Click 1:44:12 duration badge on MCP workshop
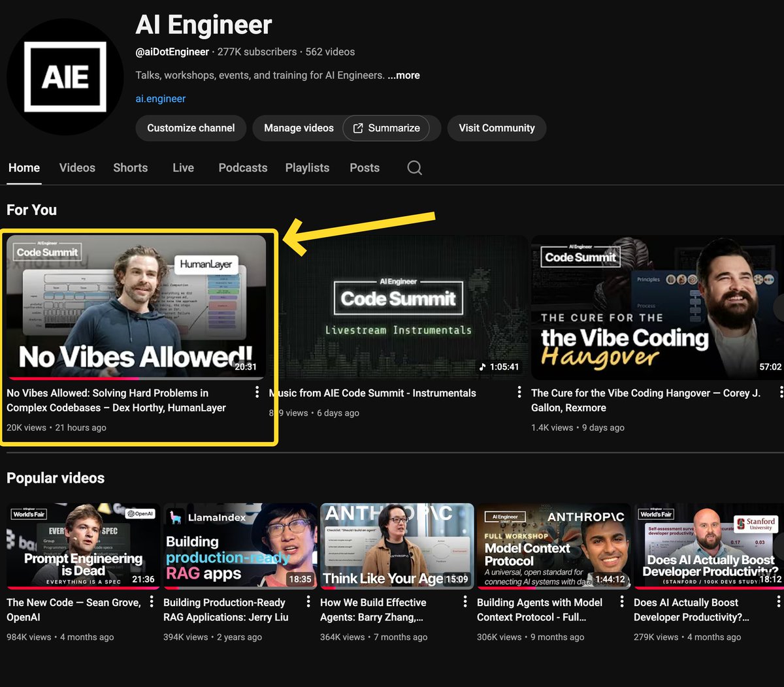This screenshot has width=784, height=687. (610, 579)
